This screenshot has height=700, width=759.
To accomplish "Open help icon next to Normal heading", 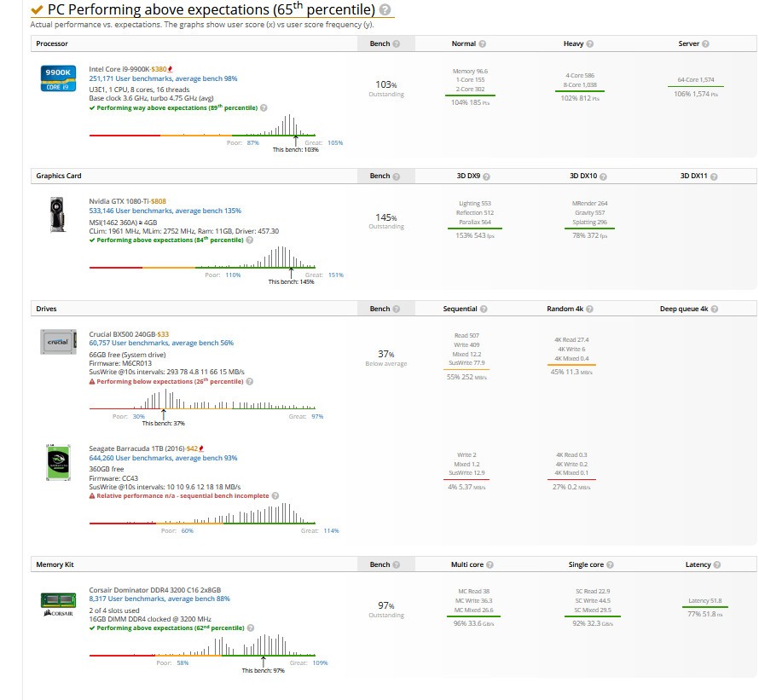I will 483,43.
